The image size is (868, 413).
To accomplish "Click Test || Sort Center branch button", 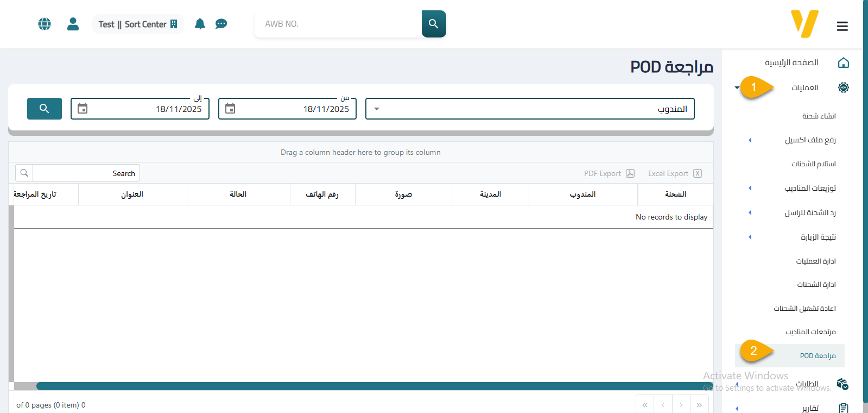I will [137, 24].
